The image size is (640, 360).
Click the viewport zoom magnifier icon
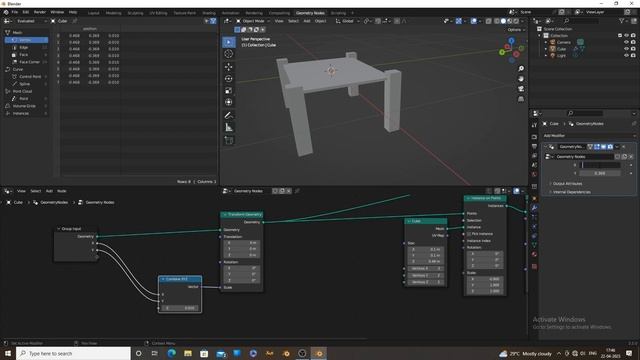521,69
